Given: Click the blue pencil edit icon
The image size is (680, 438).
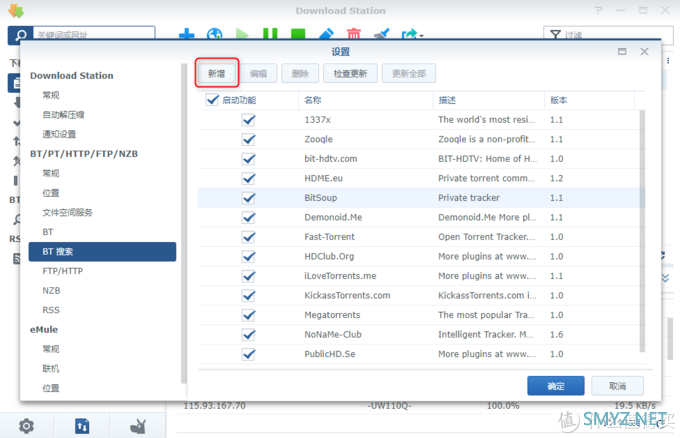Looking at the screenshot, I should 326,34.
